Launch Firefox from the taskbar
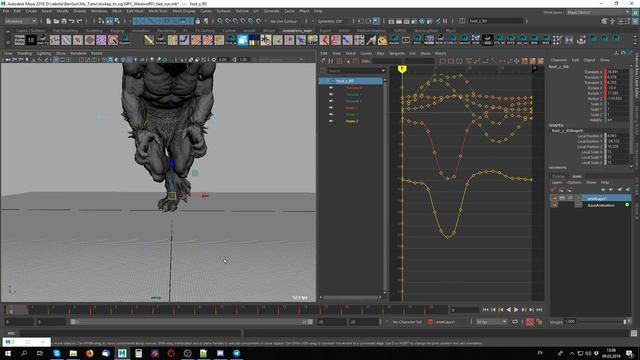This screenshot has height=360, width=640. pyautogui.click(x=89, y=353)
